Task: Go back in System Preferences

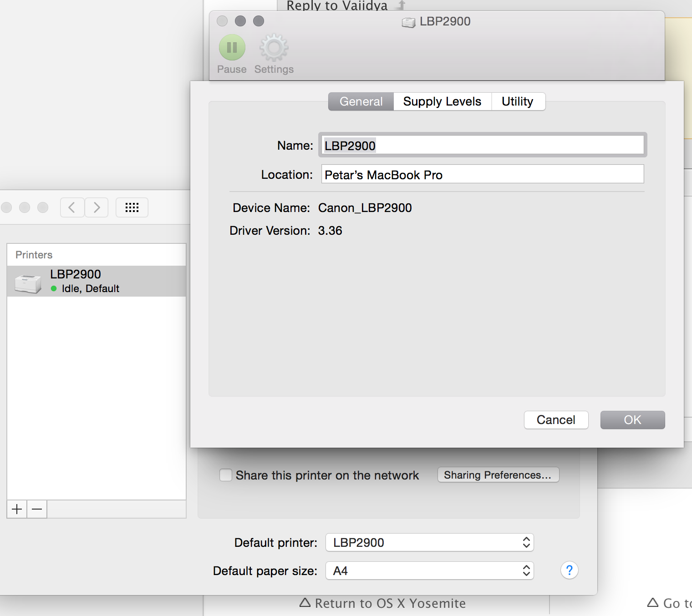Action: [72, 207]
